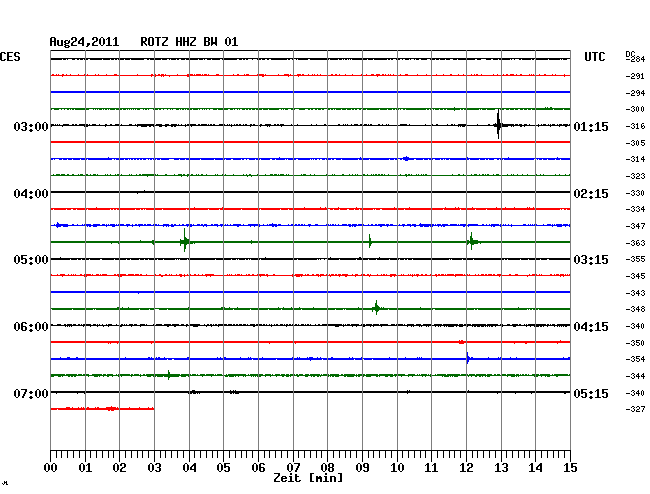This screenshot has height=494, width=650.
Task: Click the DC offset value -330
Action: (635, 193)
